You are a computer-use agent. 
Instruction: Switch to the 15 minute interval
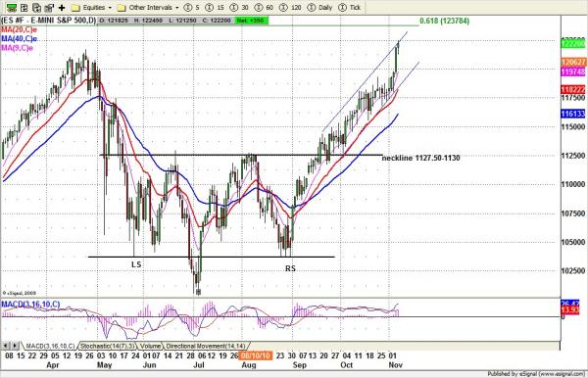pos(216,7)
